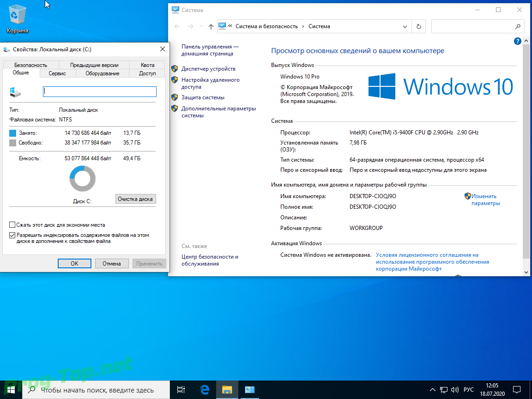Enable compress this drive checkbox
532x399 pixels.
click(12, 225)
